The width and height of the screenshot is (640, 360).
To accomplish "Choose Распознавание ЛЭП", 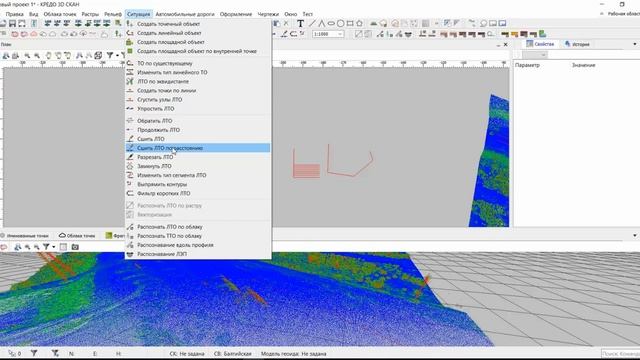I will (x=198, y=254).
